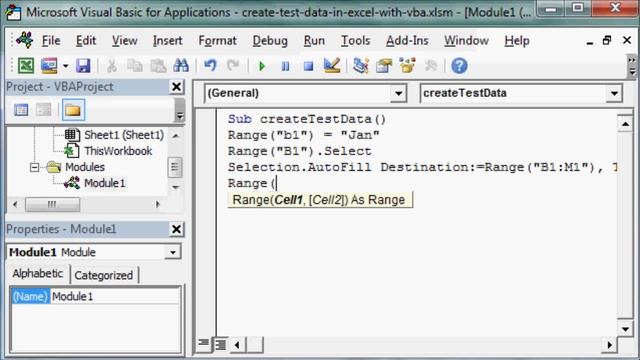Click the View Code icon in Project pane
The height and width of the screenshot is (360, 640).
pos(21,110)
